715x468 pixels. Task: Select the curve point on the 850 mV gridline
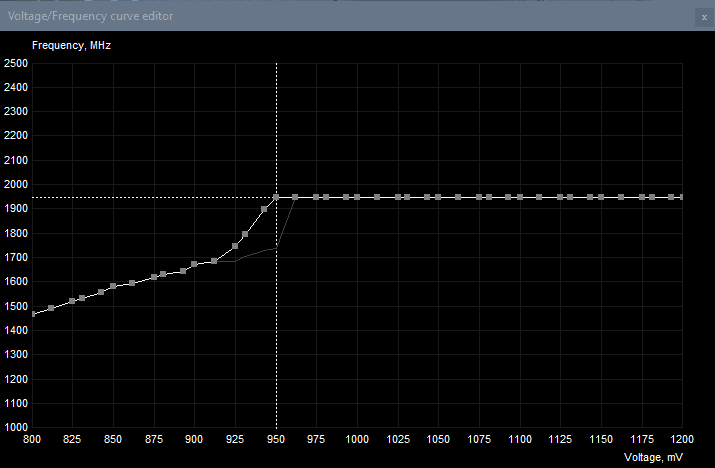coord(113,286)
